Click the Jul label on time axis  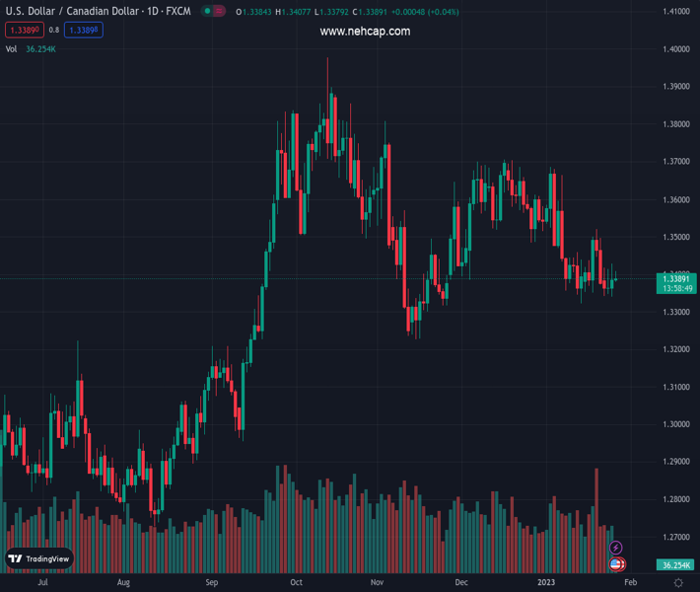pos(42,583)
